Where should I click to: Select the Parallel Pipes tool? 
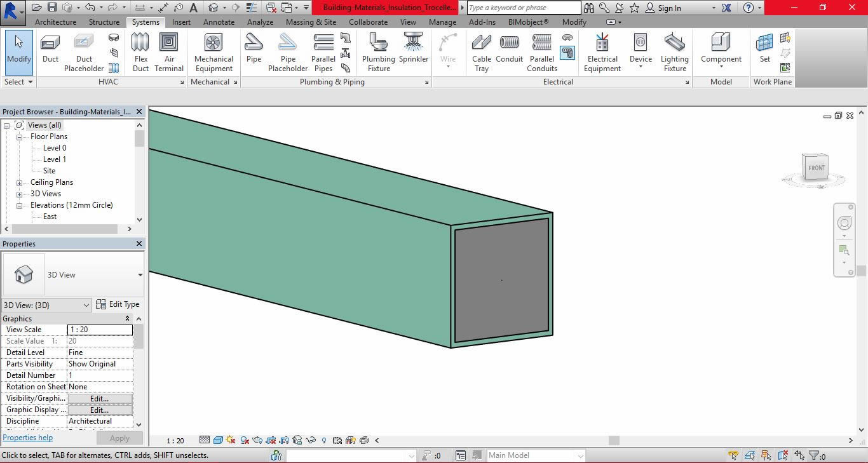click(x=323, y=53)
